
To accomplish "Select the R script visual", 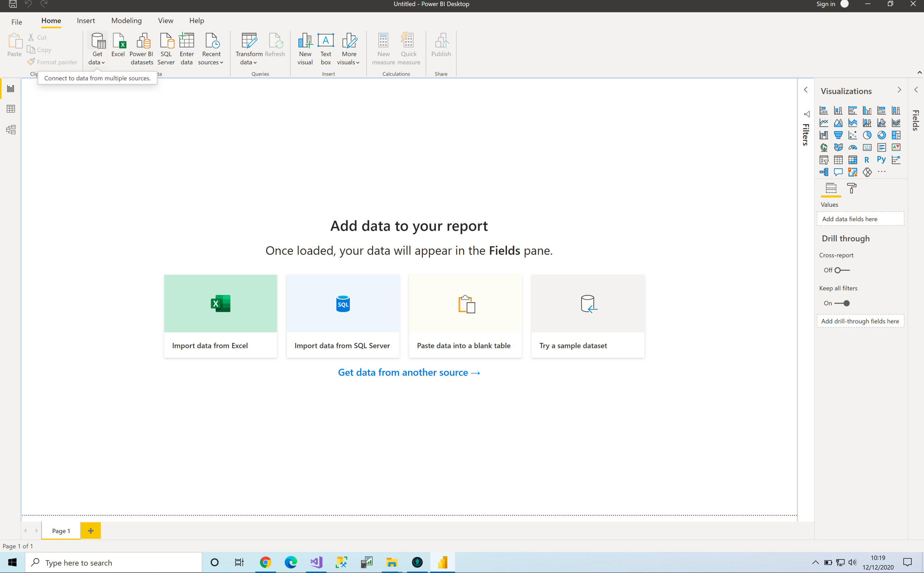I will tap(867, 160).
